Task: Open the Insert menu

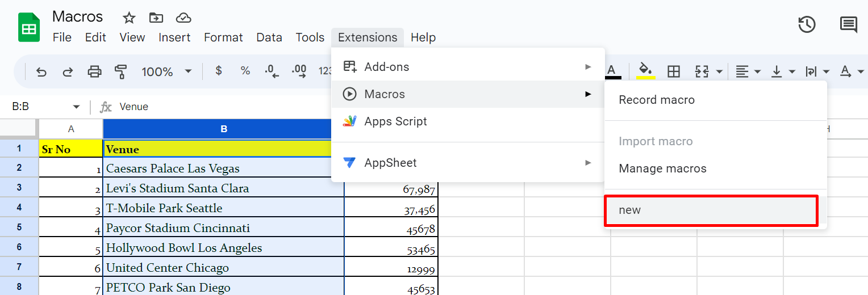Action: click(x=174, y=37)
